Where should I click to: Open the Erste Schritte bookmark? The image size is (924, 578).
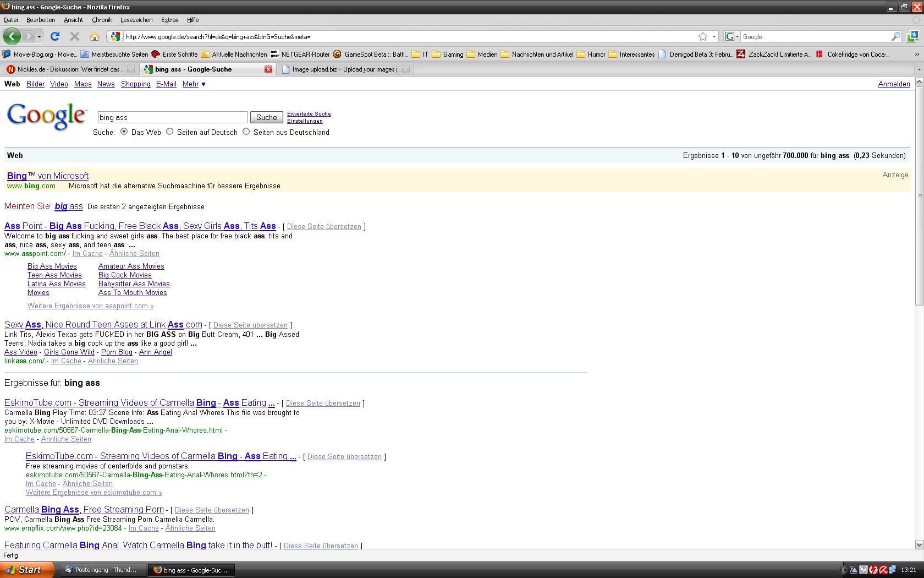pyautogui.click(x=174, y=54)
